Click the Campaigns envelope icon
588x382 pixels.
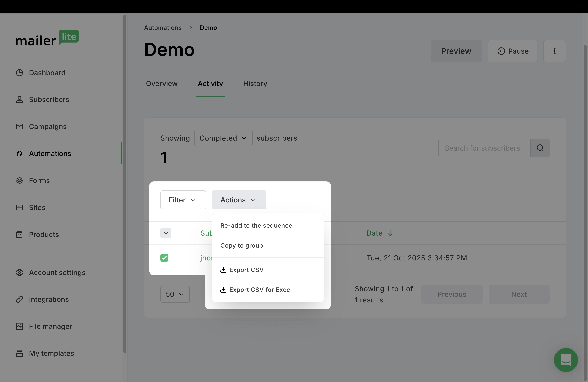pyautogui.click(x=20, y=127)
